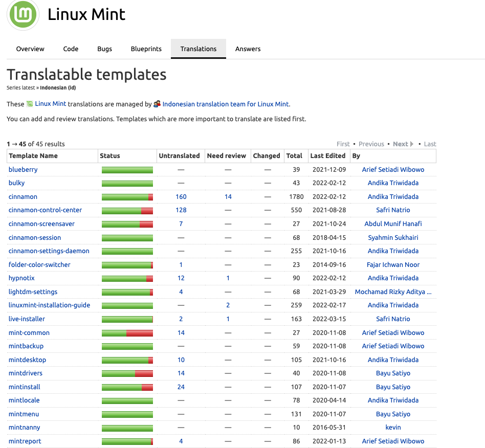Click the cinnamon-control-center status progress bar
This screenshot has width=485, height=448.
[x=127, y=211]
